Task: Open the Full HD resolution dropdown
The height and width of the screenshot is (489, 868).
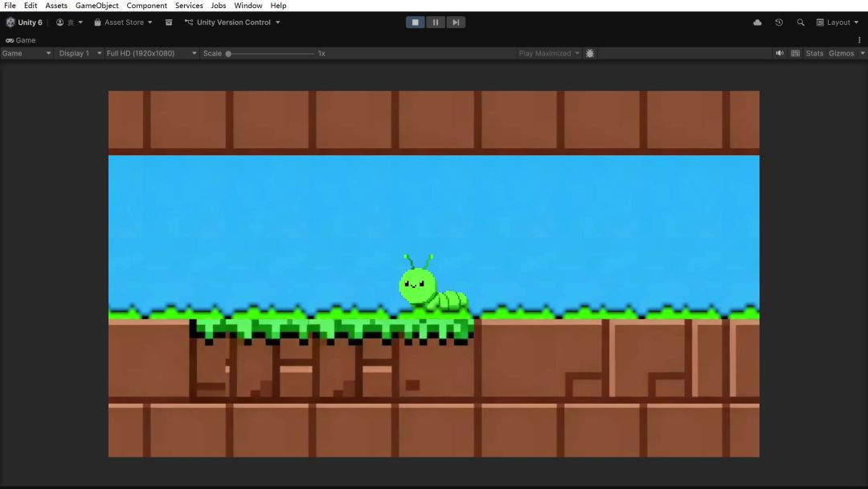Action: point(151,53)
